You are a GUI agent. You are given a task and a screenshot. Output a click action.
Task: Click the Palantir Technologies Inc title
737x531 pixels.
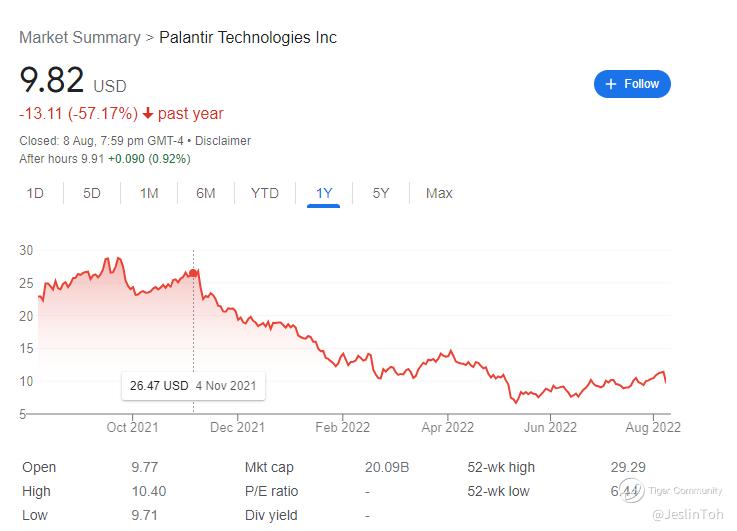(x=248, y=38)
